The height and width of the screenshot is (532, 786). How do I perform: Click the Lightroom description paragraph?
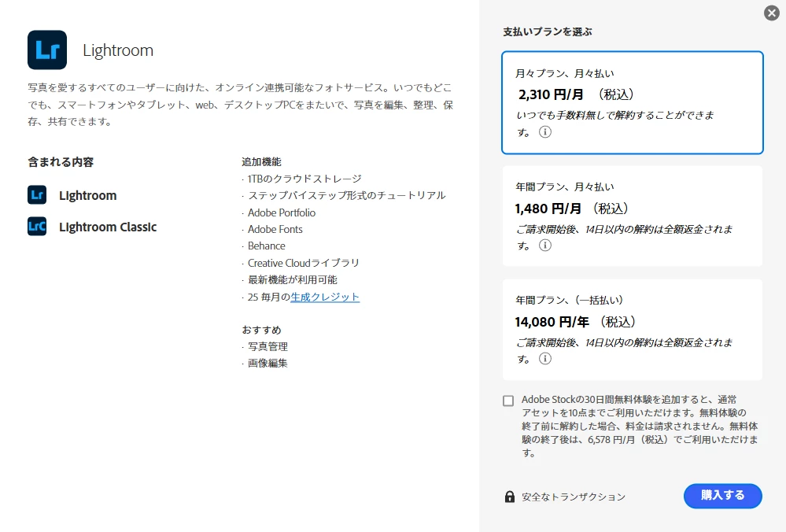241,105
